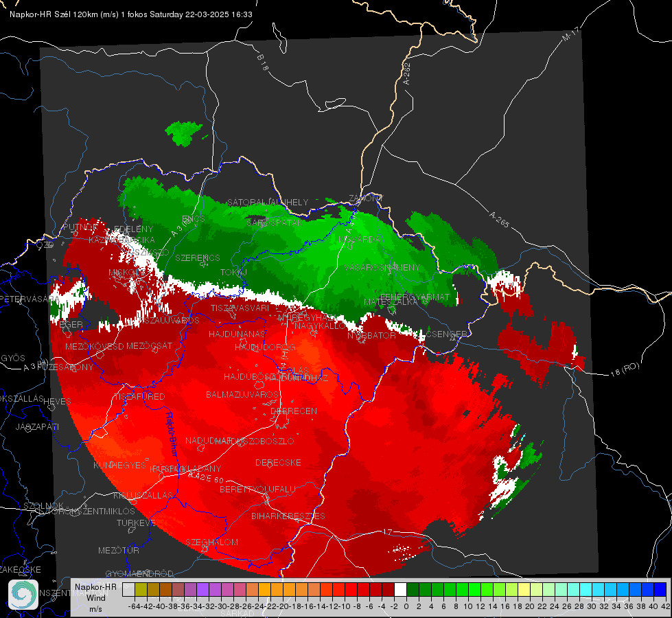Select the NAGYKALLO label
This screenshot has width=672, height=618.
point(320,326)
